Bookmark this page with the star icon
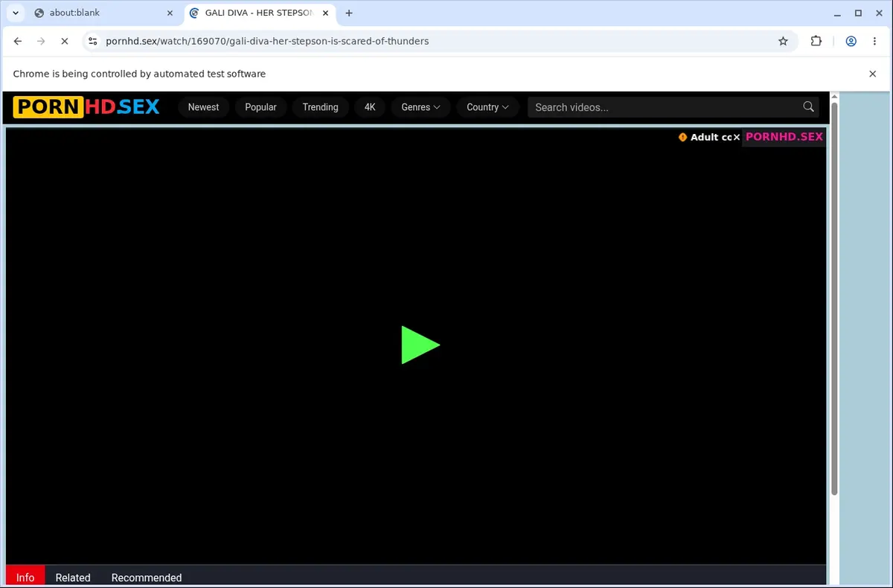The width and height of the screenshot is (893, 588). 783,42
